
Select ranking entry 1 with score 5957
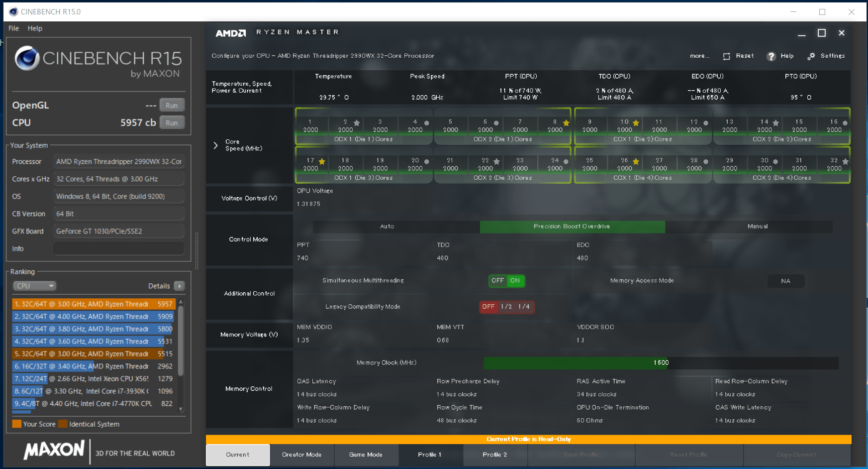tap(93, 304)
